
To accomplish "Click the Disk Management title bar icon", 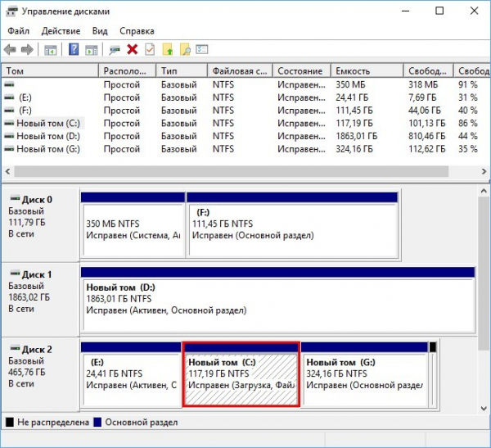I will (x=12, y=11).
